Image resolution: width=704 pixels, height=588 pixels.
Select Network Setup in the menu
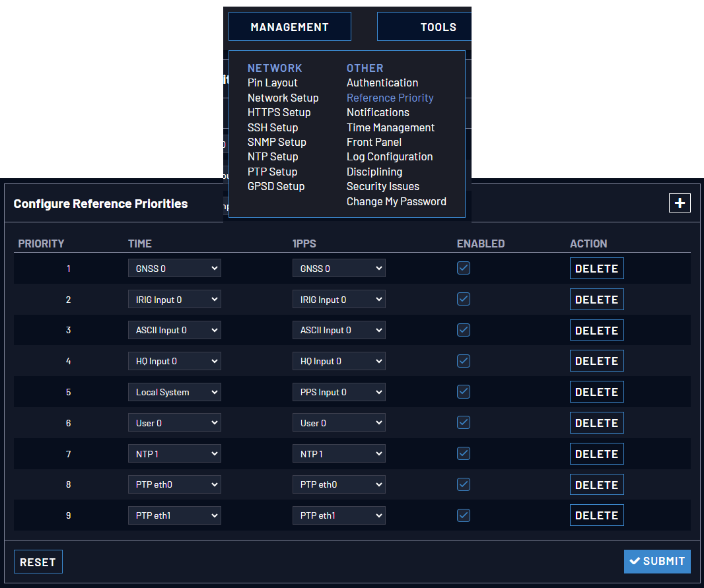[283, 98]
